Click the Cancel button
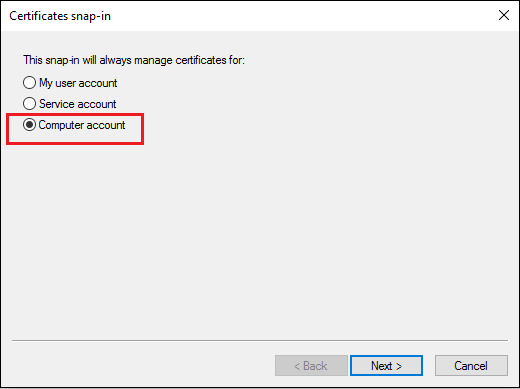The height and width of the screenshot is (389, 520). pyautogui.click(x=471, y=366)
